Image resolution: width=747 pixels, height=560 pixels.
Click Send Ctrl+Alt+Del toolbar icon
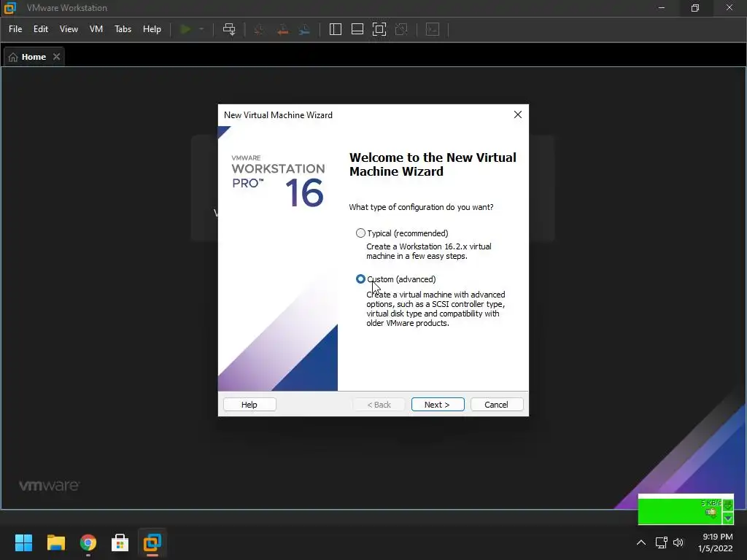point(229,29)
